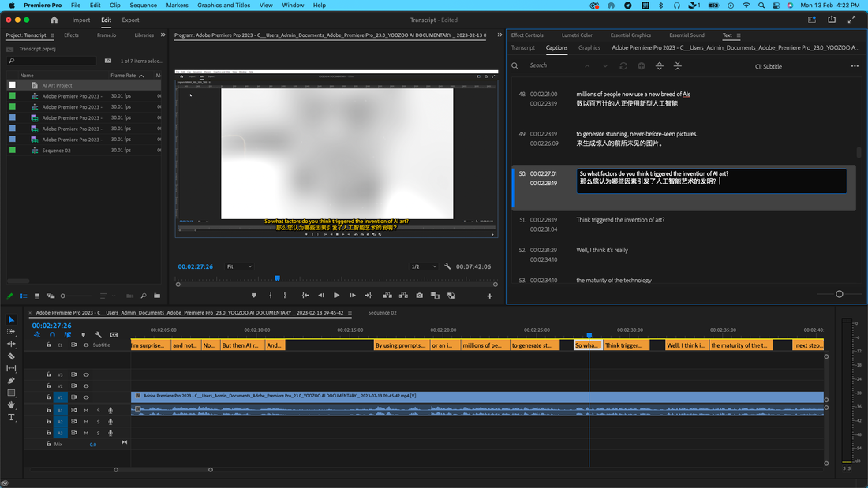Viewport: 868px width, 488px height.
Task: Open Text panel menu icon
Action: (739, 35)
